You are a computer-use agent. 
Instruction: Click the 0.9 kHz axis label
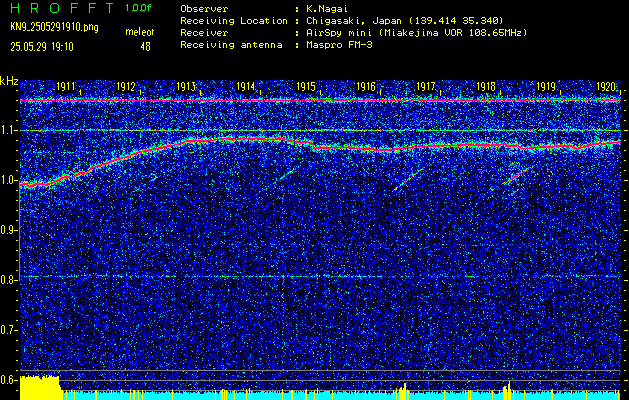pos(8,230)
